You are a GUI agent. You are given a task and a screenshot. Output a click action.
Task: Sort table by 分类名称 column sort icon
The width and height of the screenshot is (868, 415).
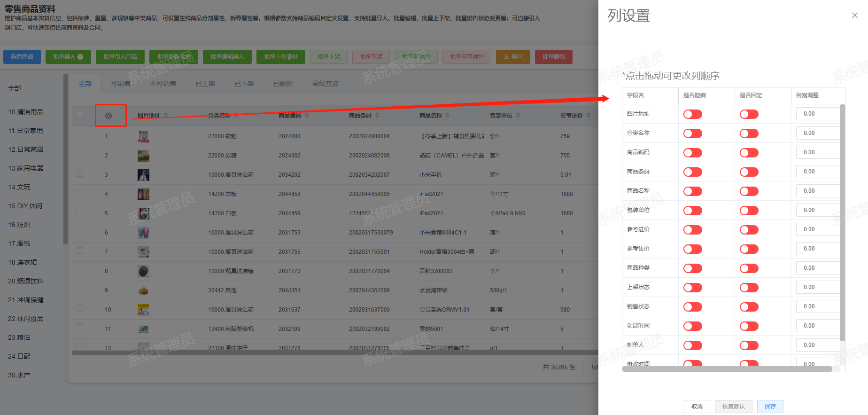pos(236,115)
